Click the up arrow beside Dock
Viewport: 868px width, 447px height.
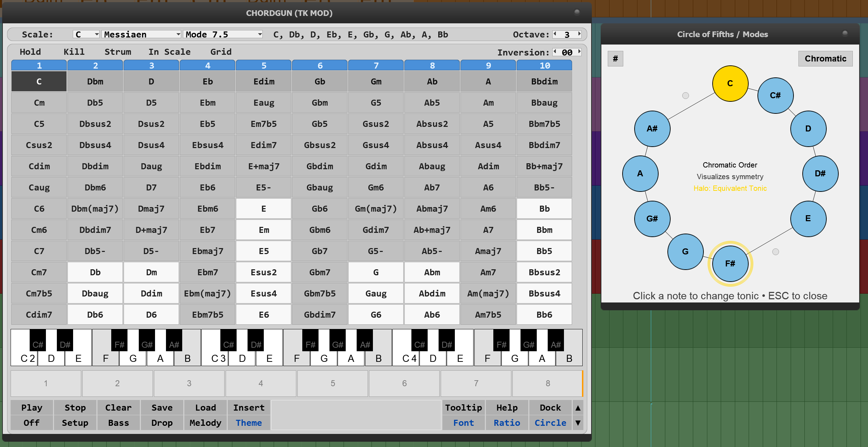(578, 408)
